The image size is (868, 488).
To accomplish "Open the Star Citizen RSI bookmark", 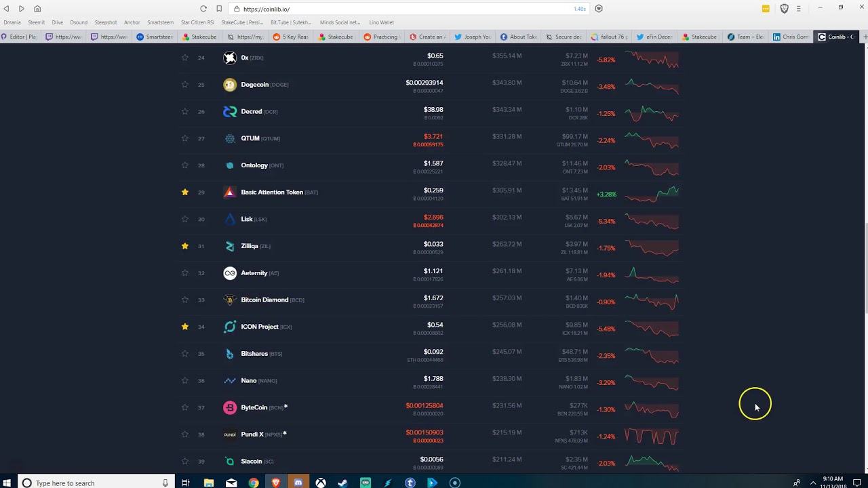I will [x=197, y=22].
